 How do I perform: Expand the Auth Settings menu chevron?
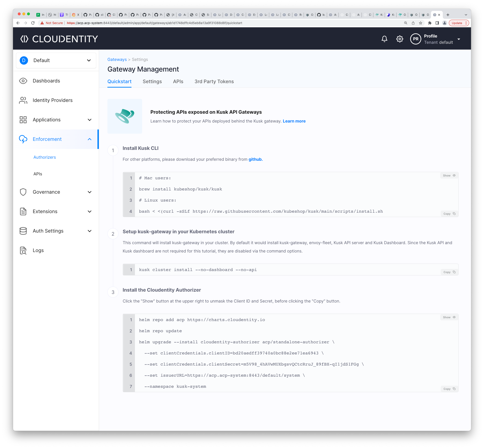[x=89, y=231]
